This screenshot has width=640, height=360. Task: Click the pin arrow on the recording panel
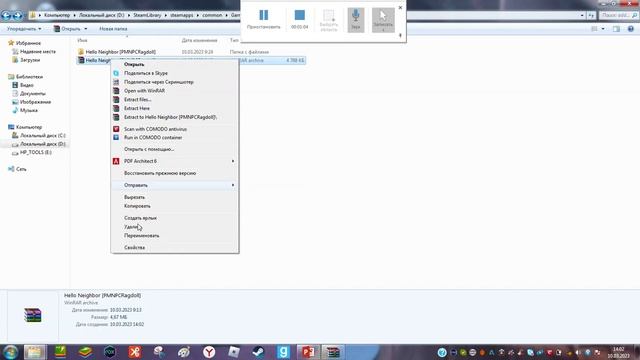400,36
